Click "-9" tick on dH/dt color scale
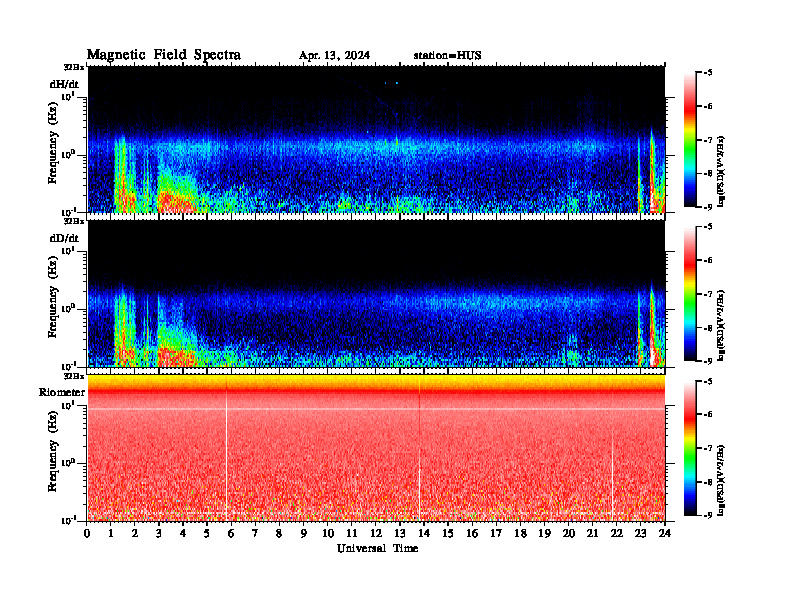Screen dimensions: 792x612 (708, 207)
